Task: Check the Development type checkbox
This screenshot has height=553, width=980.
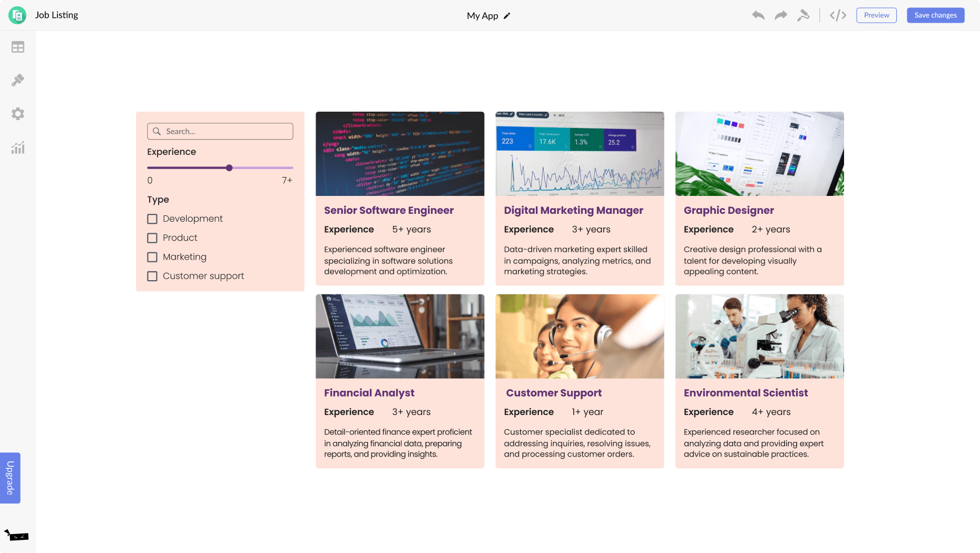Action: 152,219
